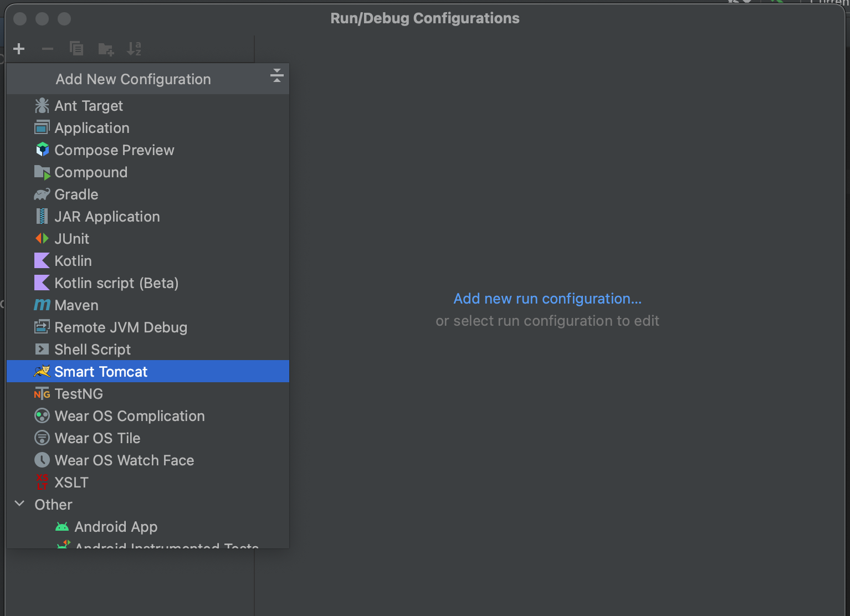Click the new folder toolbar icon
The width and height of the screenshot is (850, 616).
[106, 49]
